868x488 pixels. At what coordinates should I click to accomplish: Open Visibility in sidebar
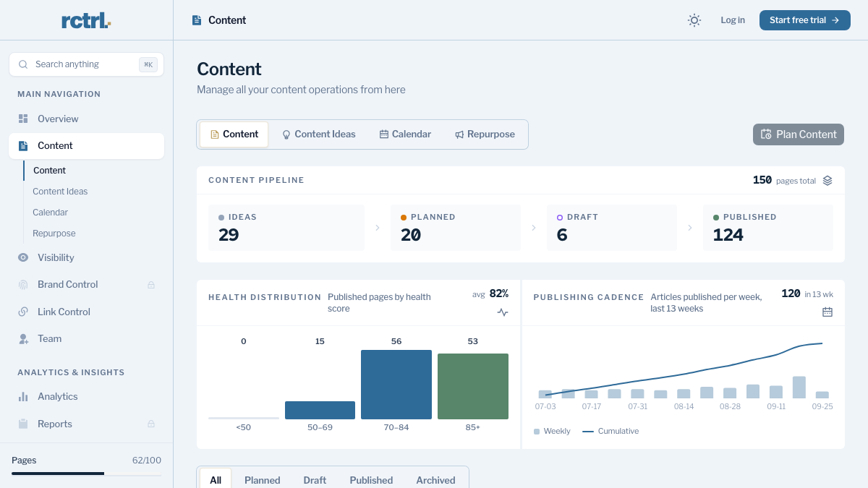86,257
